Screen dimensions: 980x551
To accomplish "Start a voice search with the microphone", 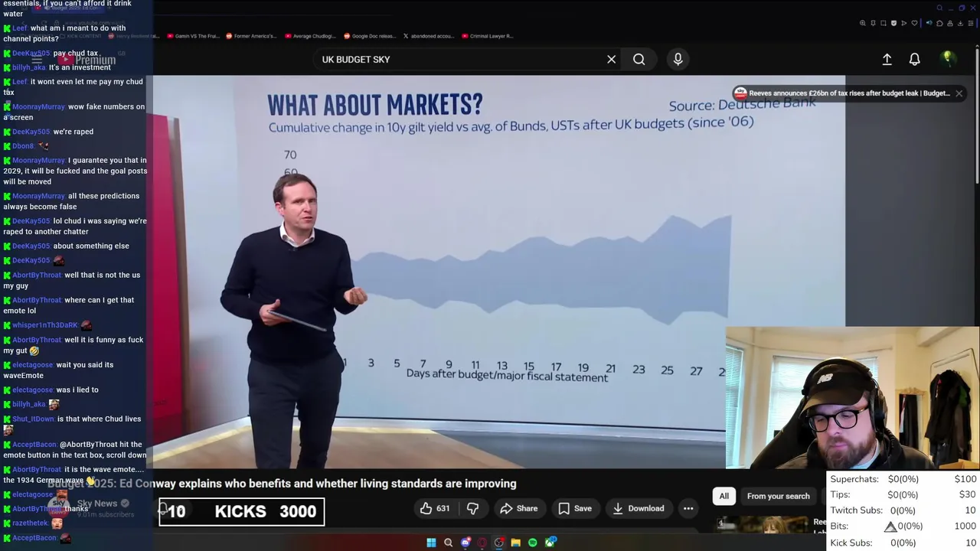I will click(x=678, y=59).
